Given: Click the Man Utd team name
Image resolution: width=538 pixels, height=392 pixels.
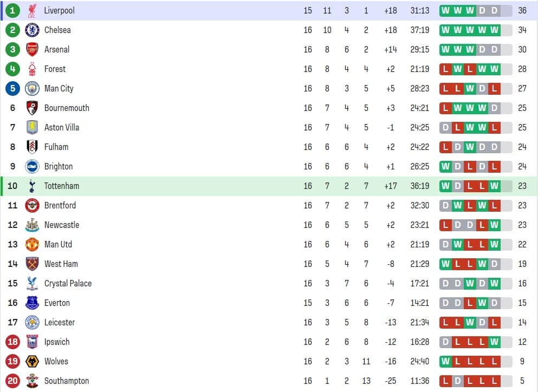Looking at the screenshot, I should point(58,244).
